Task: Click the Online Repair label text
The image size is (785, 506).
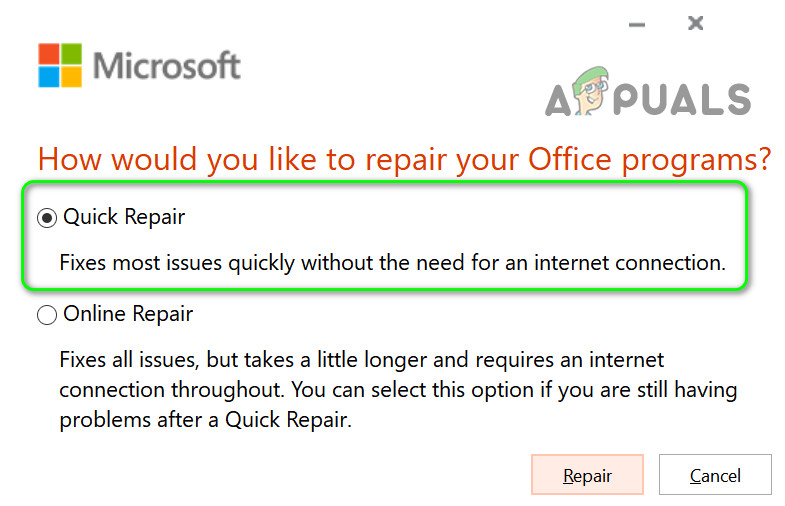Action: click(128, 315)
